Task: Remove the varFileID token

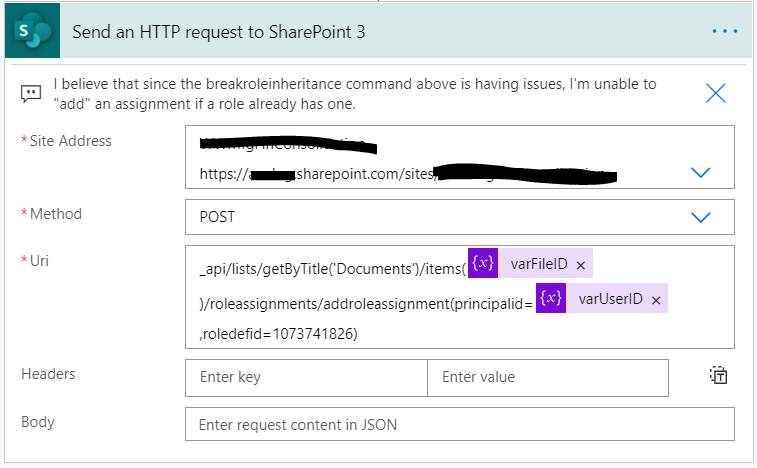Action: 581,265
